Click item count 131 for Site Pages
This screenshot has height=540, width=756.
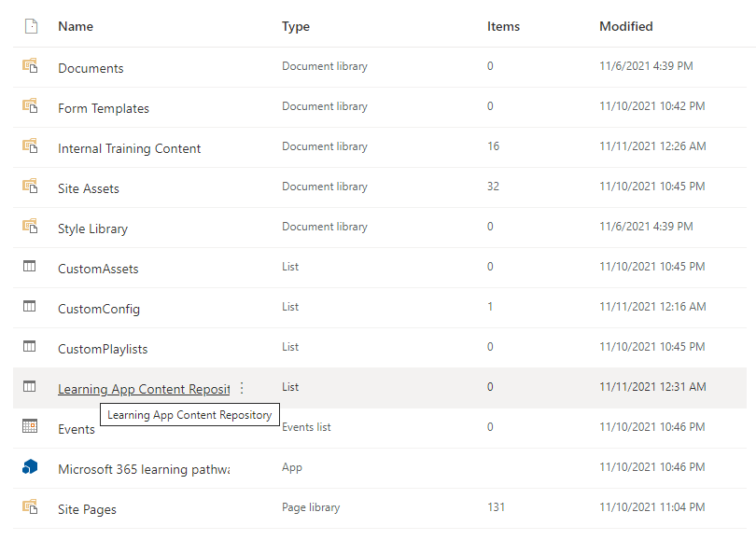(497, 507)
